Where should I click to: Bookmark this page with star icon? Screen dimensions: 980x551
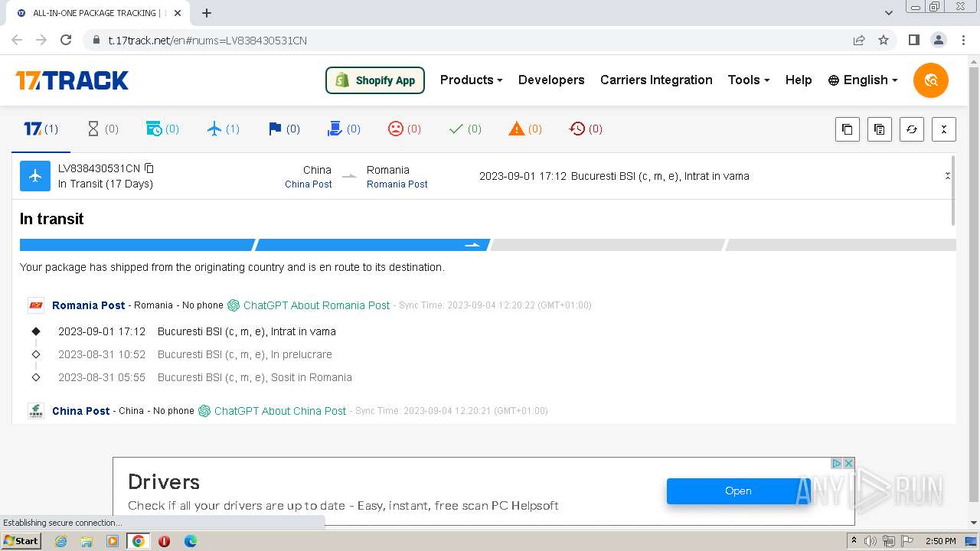(x=884, y=41)
